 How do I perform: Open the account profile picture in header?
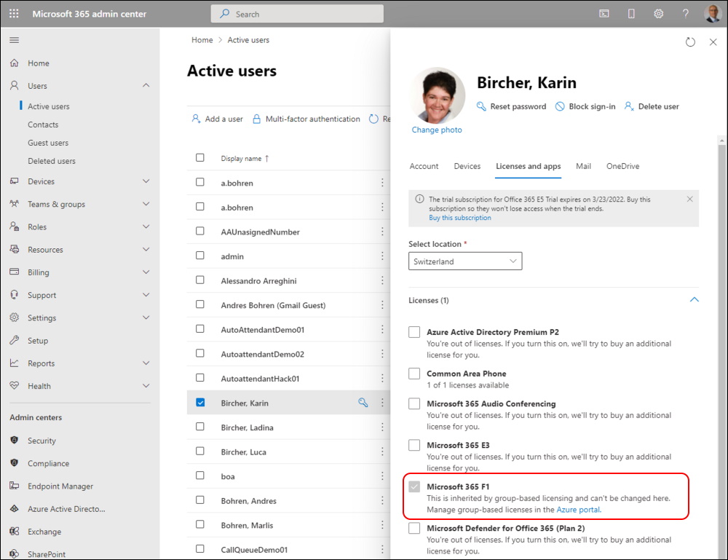click(712, 13)
